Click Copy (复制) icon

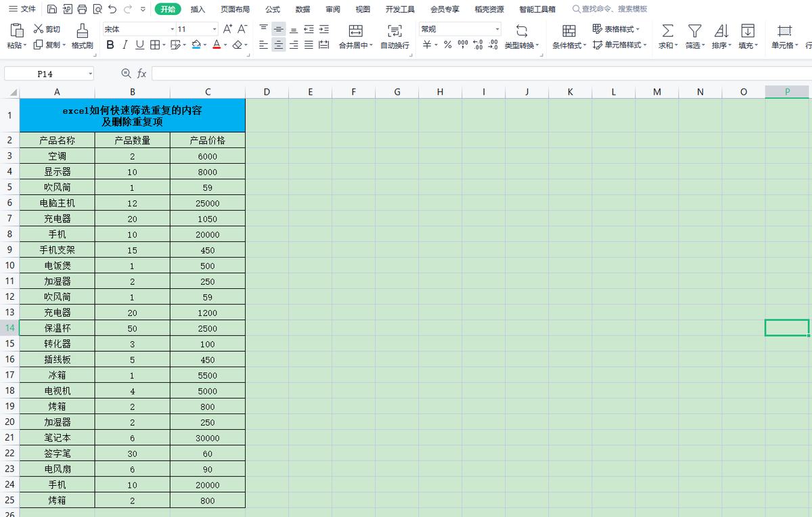(39, 45)
